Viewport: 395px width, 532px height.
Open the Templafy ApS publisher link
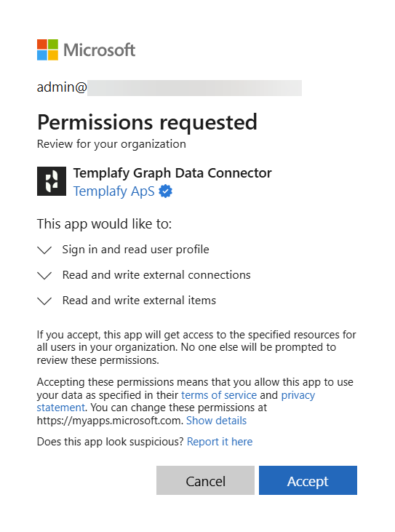pos(114,191)
